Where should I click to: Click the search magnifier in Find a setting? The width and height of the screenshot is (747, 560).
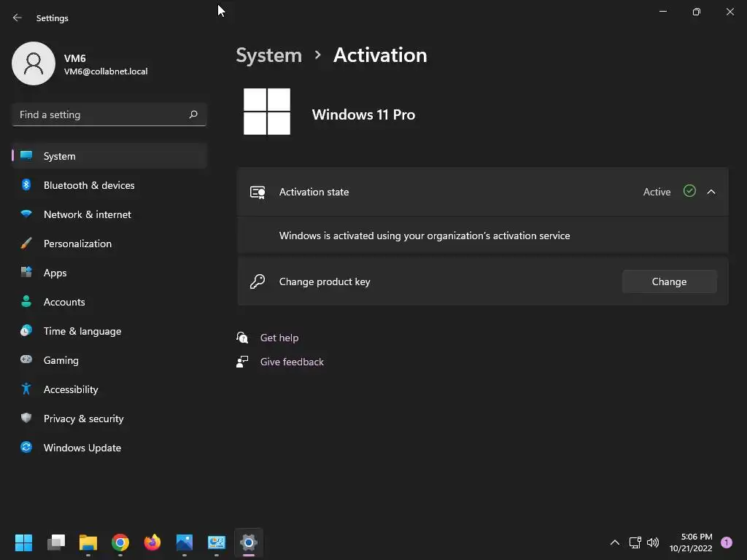[193, 114]
